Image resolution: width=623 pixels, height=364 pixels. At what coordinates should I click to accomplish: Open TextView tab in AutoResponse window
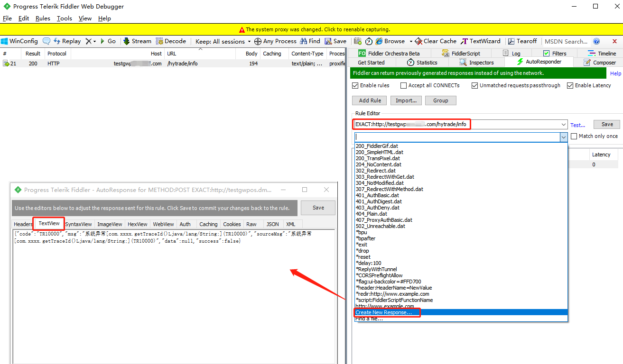click(49, 224)
